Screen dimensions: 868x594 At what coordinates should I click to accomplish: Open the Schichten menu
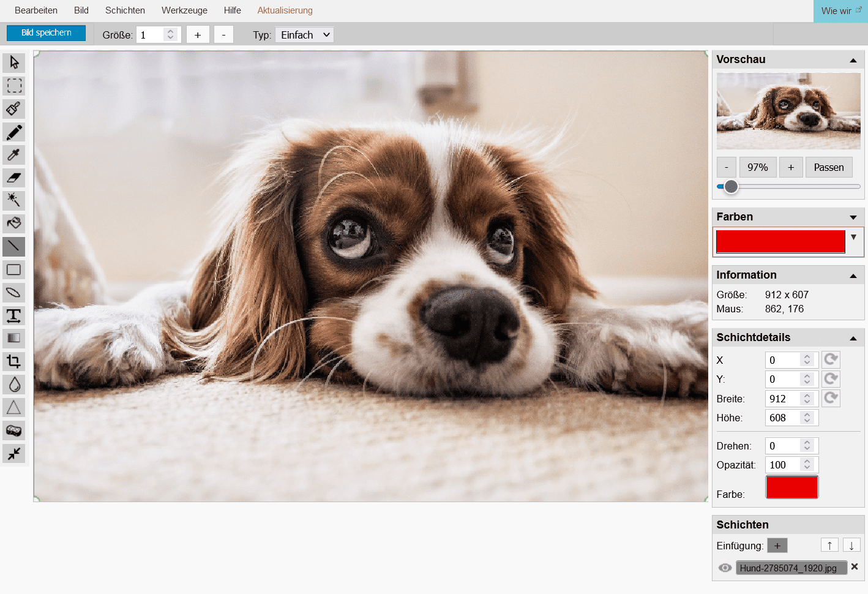pos(125,10)
